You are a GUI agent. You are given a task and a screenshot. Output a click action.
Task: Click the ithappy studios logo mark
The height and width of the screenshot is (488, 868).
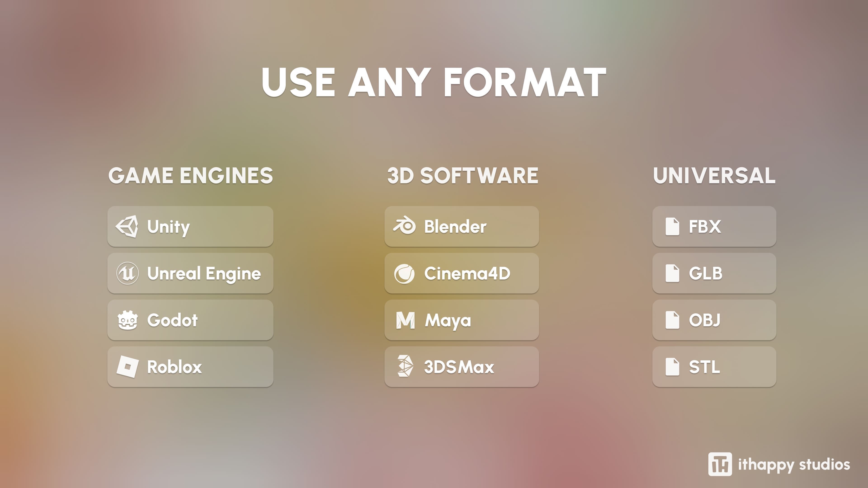pyautogui.click(x=720, y=464)
